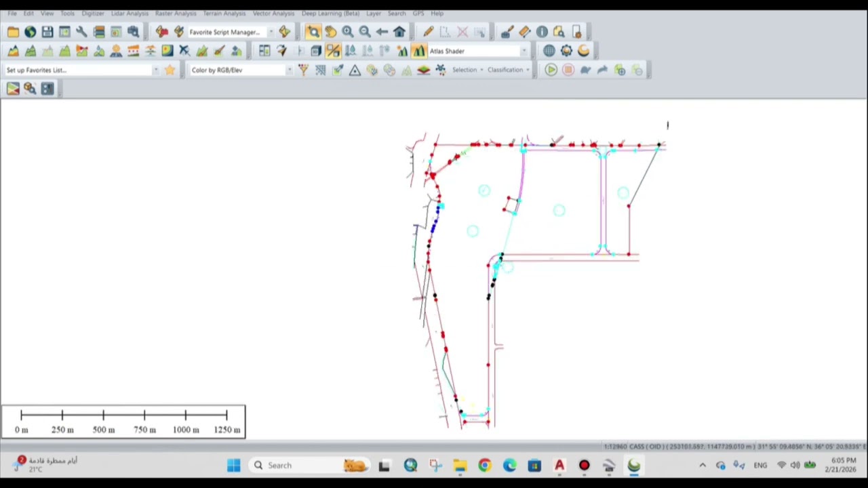Click the red Stop button
868x488 pixels.
(x=568, y=70)
